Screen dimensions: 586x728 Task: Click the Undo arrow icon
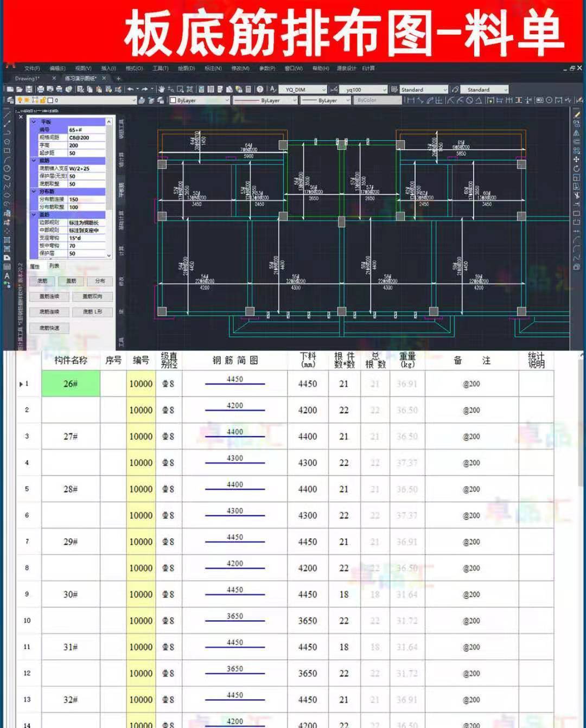[130, 89]
